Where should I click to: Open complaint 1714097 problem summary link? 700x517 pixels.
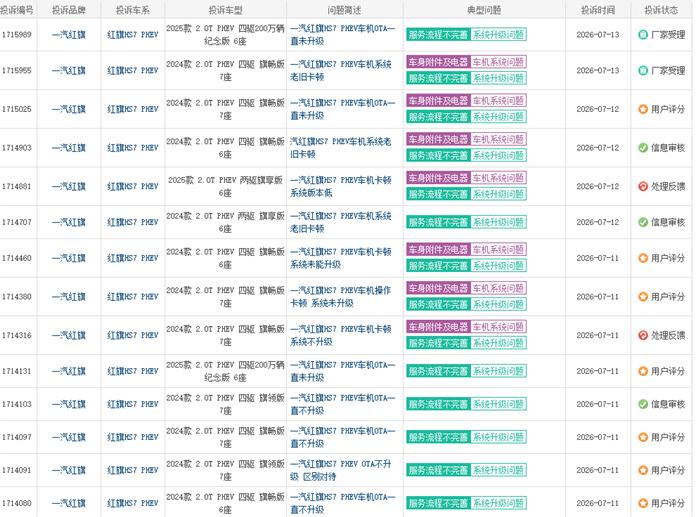pyautogui.click(x=342, y=437)
